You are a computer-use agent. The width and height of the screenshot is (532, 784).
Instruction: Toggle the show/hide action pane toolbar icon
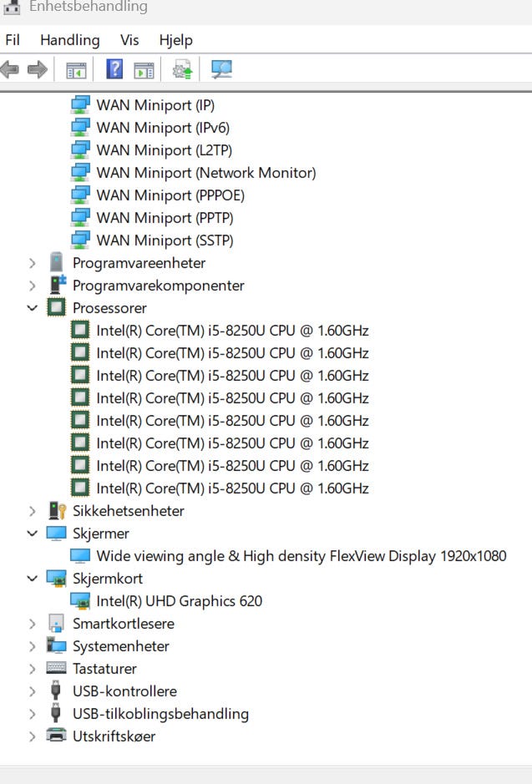click(x=144, y=70)
